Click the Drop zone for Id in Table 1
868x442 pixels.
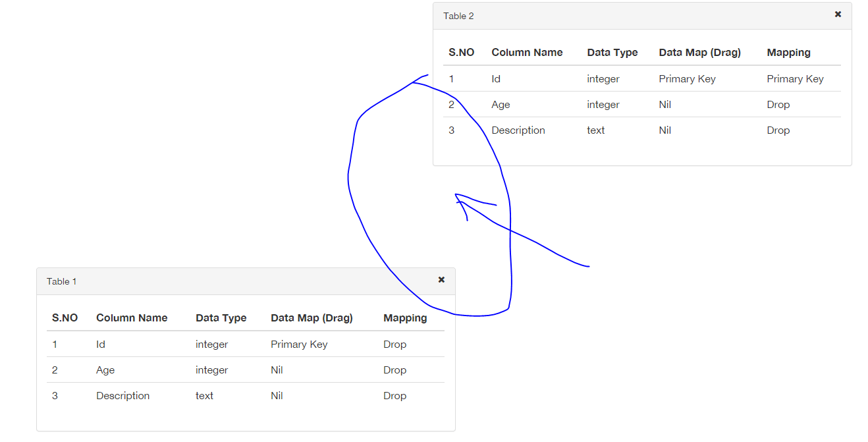coord(394,344)
